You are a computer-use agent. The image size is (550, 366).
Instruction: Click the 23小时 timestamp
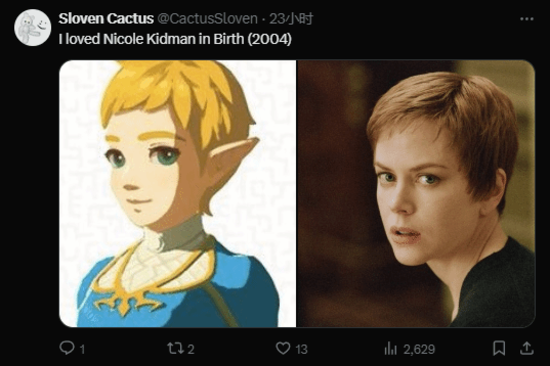(291, 19)
